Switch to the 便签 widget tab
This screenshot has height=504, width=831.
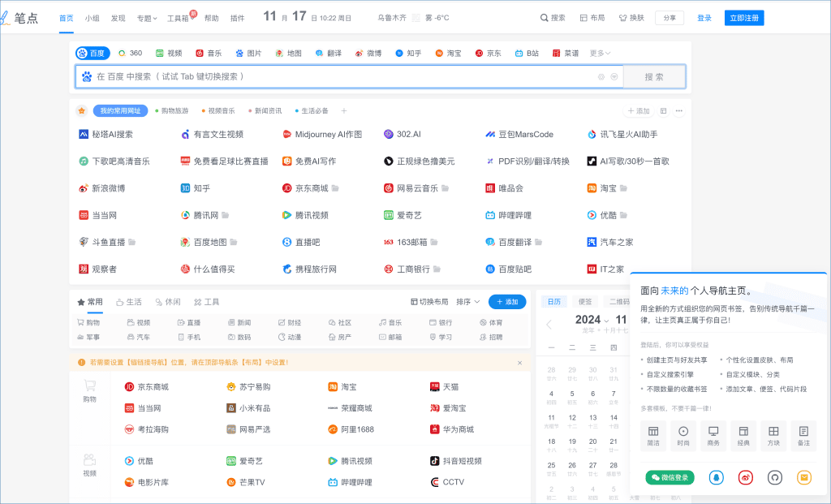585,302
